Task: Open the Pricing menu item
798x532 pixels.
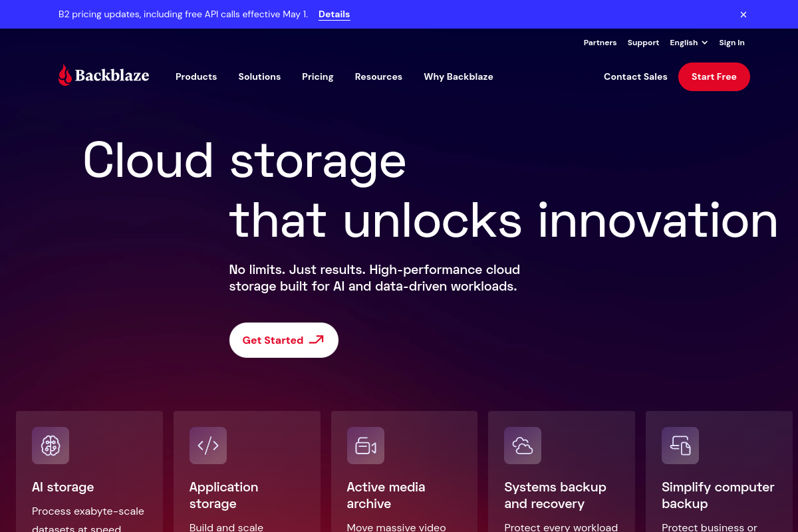Action: tap(318, 76)
